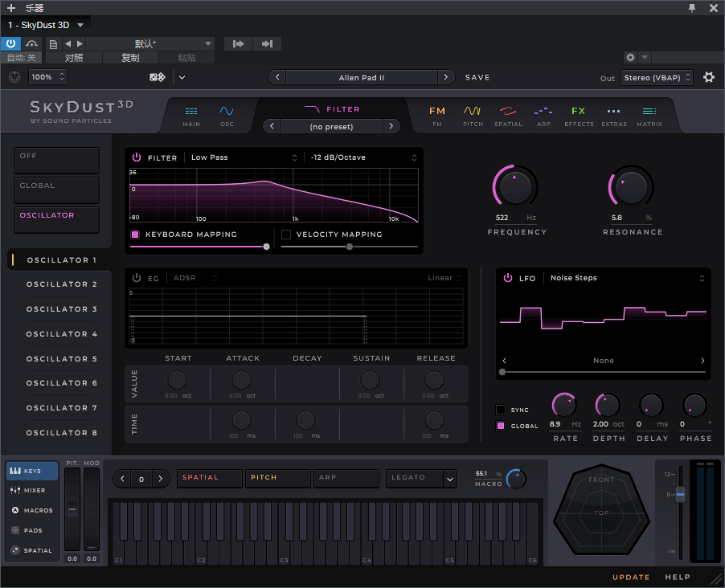Show the KEYS panel

pos(32,471)
